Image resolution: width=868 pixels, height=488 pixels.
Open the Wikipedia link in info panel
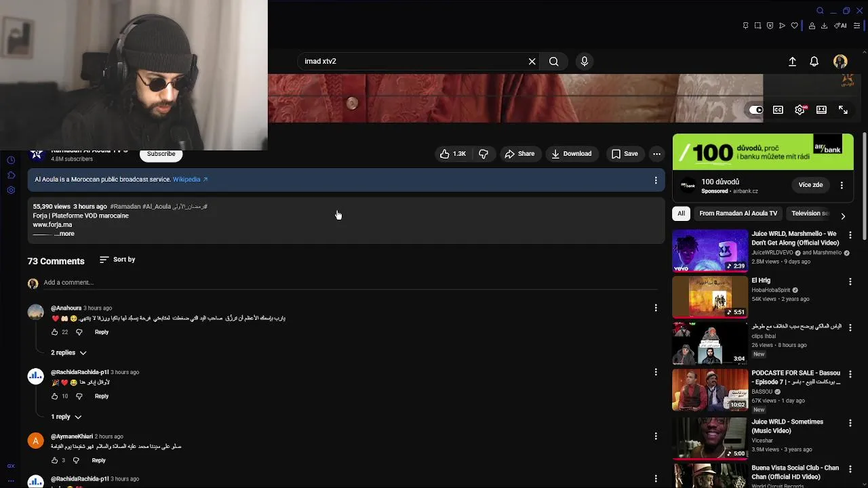point(190,180)
